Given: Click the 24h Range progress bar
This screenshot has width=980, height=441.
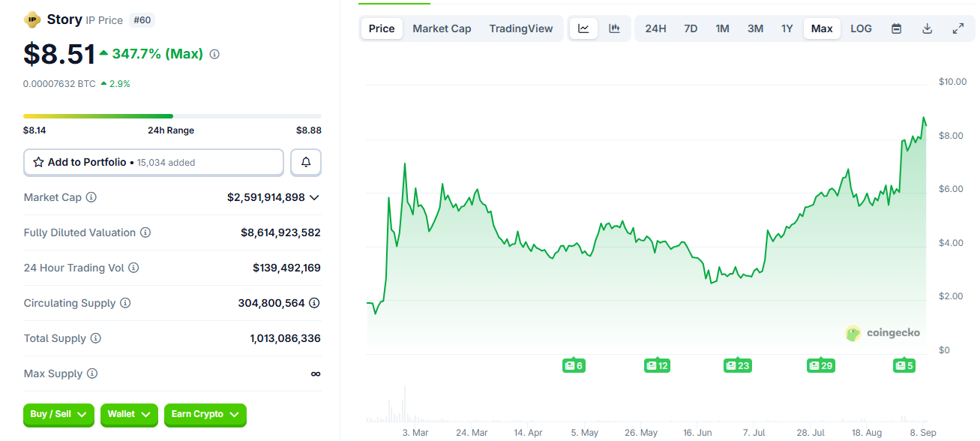Looking at the screenshot, I should point(172,116).
